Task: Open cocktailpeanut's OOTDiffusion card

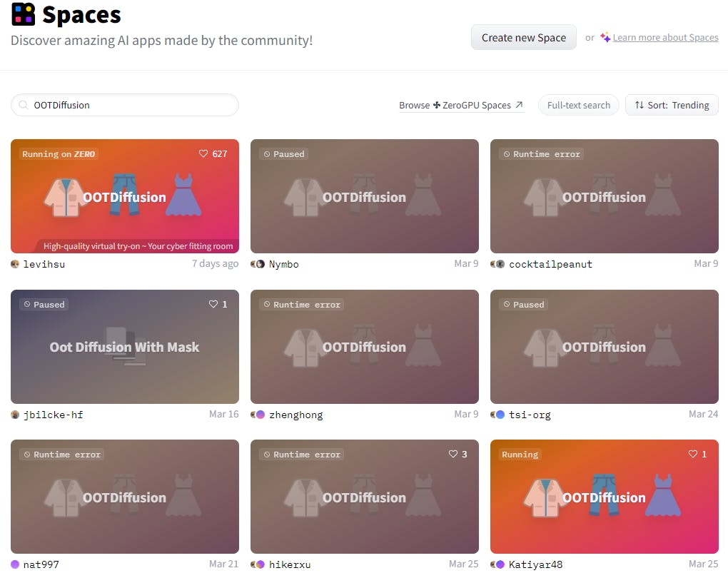Action: click(605, 196)
